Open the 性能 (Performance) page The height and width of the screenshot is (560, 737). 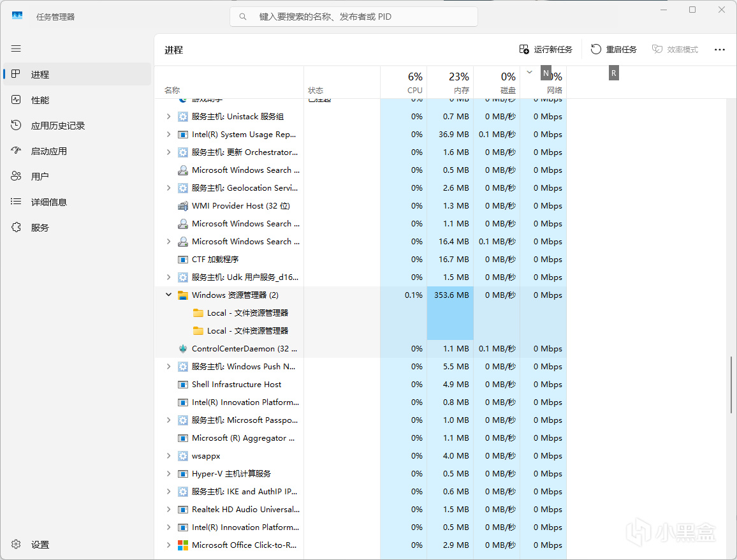coord(40,100)
